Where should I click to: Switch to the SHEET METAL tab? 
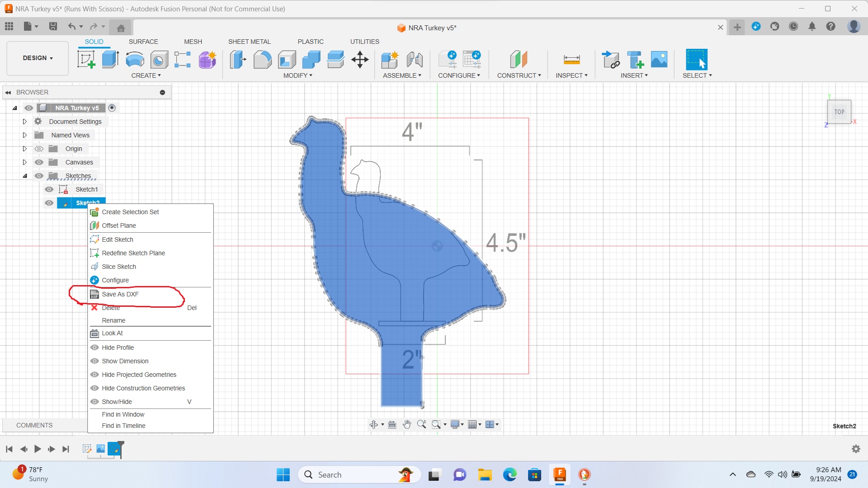click(250, 42)
